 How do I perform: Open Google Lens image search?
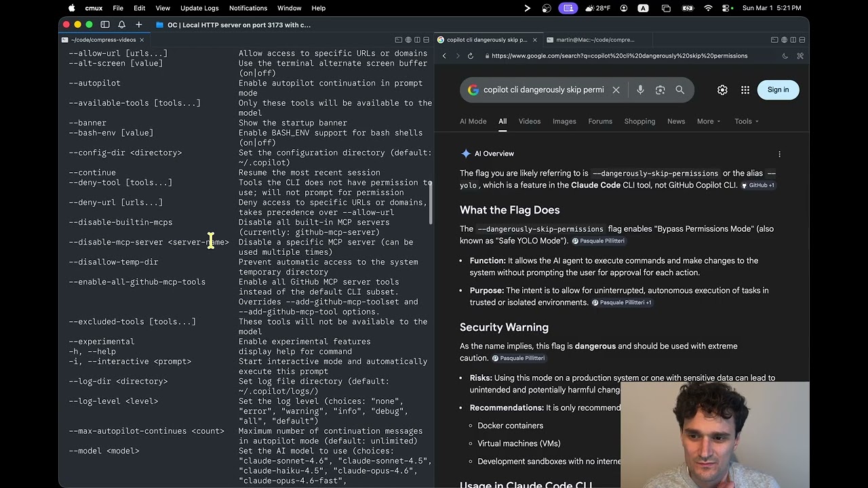click(660, 89)
